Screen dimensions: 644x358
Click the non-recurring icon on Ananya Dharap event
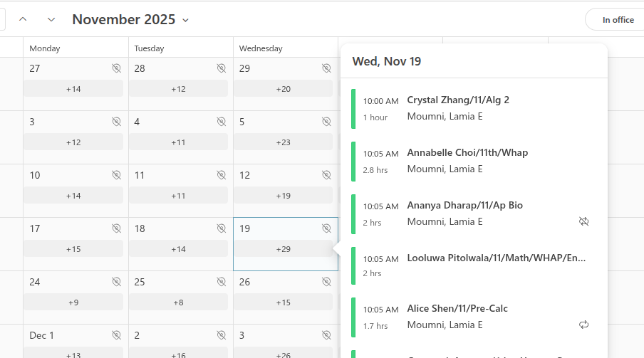(584, 222)
